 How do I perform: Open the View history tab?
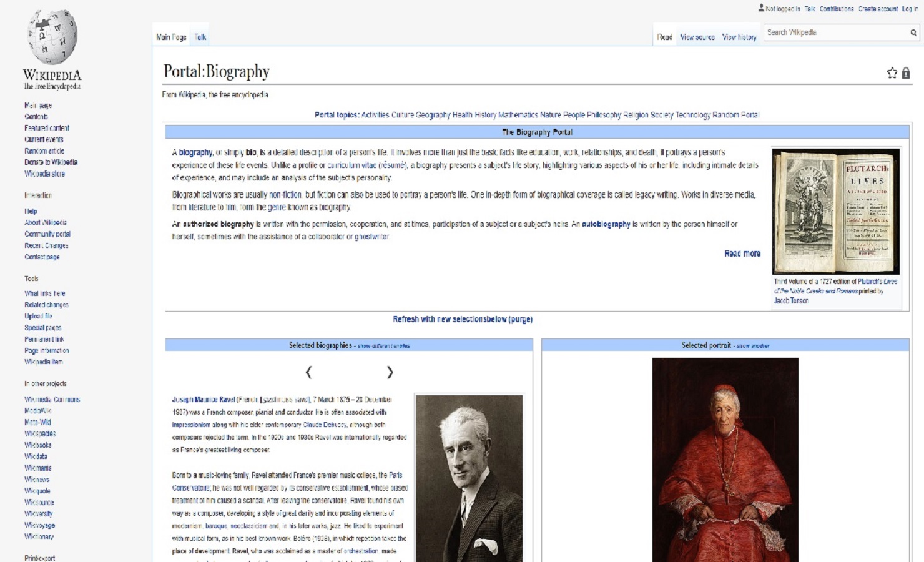coord(739,37)
